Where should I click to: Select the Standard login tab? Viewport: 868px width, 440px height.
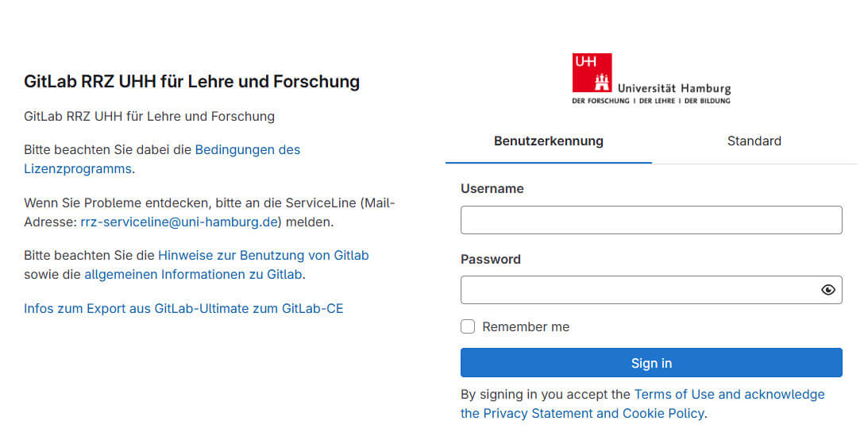pos(754,141)
